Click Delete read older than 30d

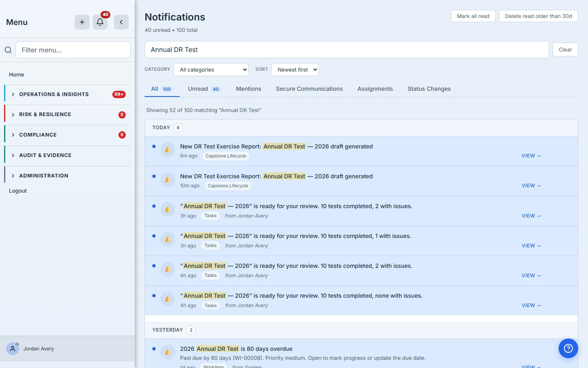[539, 16]
